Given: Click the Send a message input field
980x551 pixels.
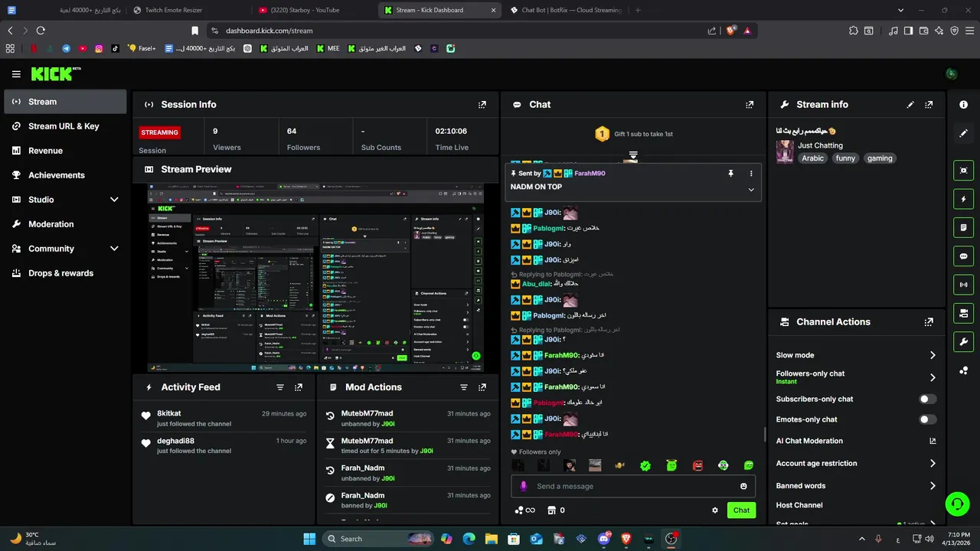Looking at the screenshot, I should tap(632, 486).
